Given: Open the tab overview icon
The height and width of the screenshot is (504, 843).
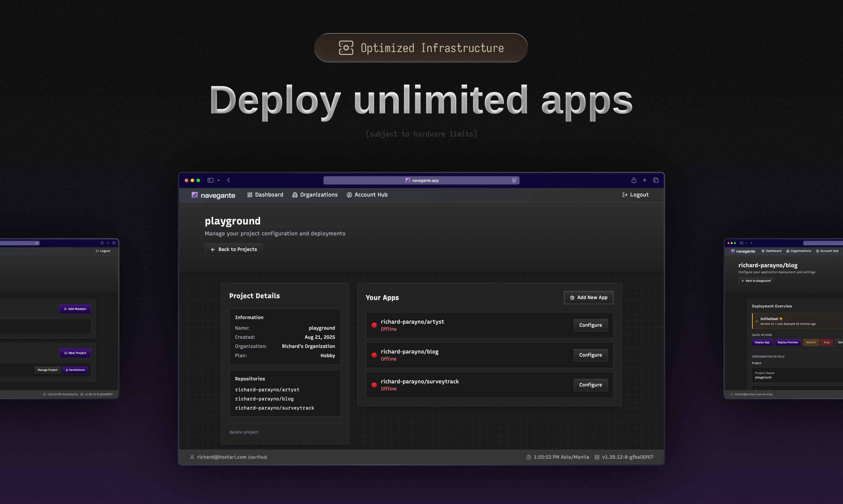Looking at the screenshot, I should 656,180.
